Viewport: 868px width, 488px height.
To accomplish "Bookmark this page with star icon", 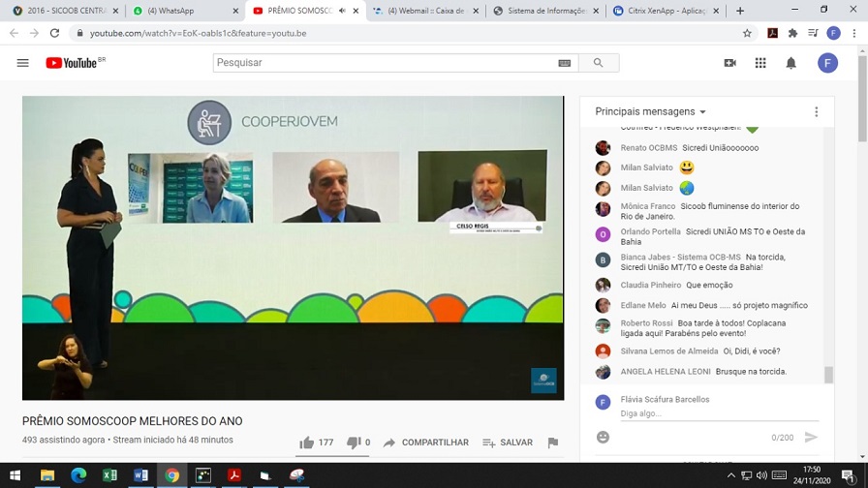I will pos(747,33).
